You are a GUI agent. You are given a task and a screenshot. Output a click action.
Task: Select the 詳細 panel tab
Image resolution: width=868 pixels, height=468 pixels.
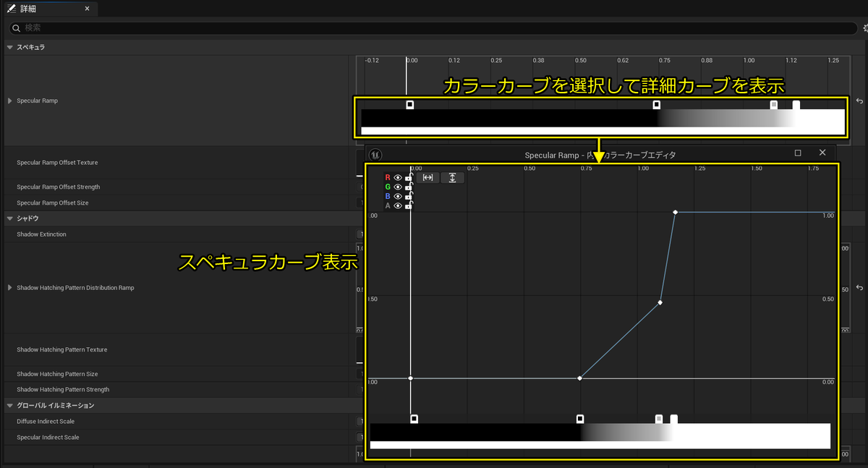pyautogui.click(x=49, y=9)
